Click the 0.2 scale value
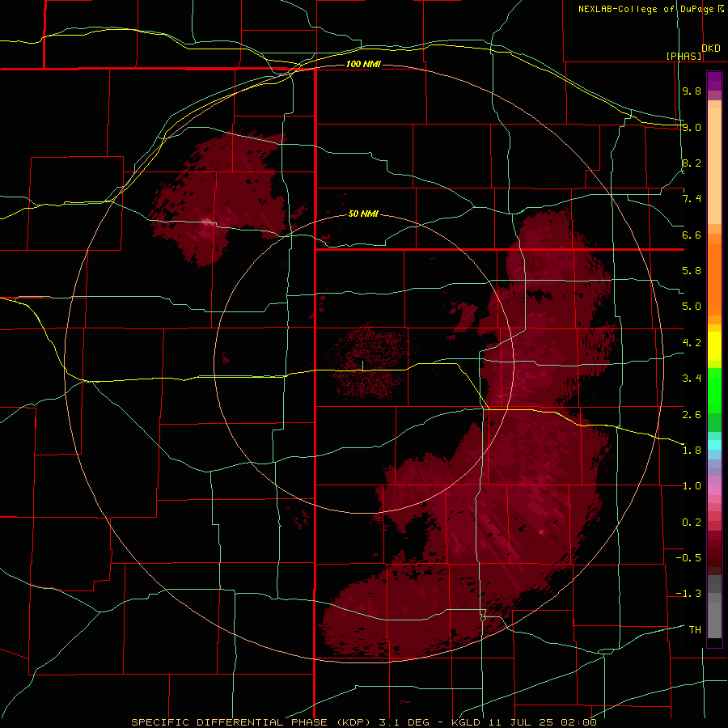Viewport: 728px width, 728px height. point(692,523)
